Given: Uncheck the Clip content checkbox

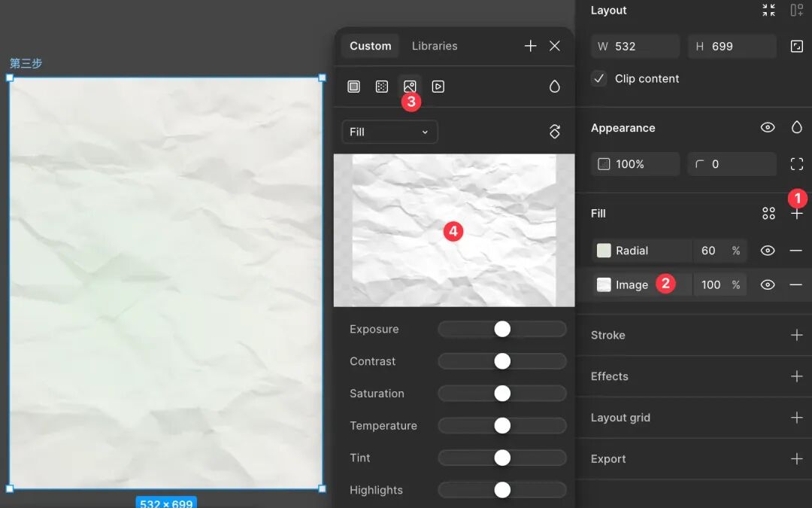Looking at the screenshot, I should (x=599, y=79).
